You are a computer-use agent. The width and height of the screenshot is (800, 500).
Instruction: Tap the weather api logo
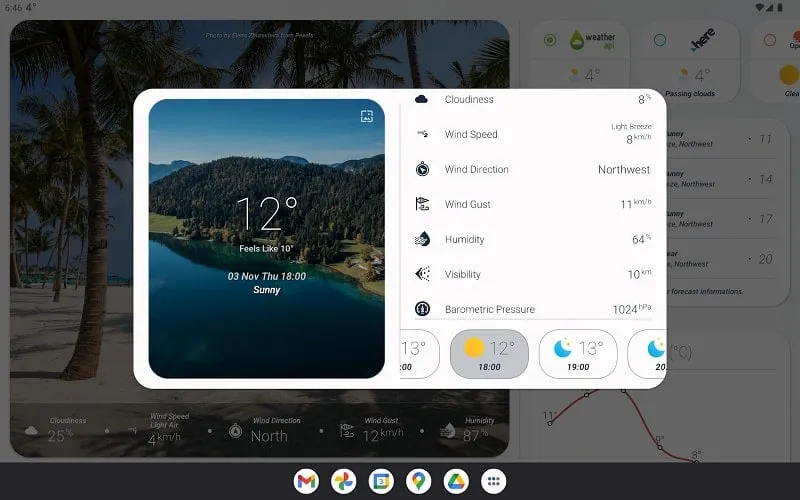(592, 40)
